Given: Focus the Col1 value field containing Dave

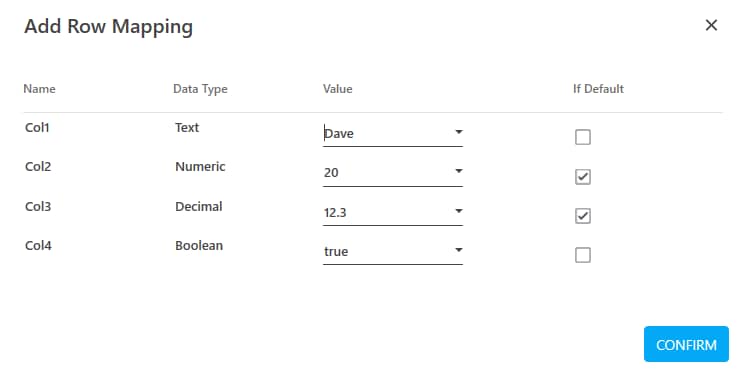Looking at the screenshot, I should tap(393, 134).
